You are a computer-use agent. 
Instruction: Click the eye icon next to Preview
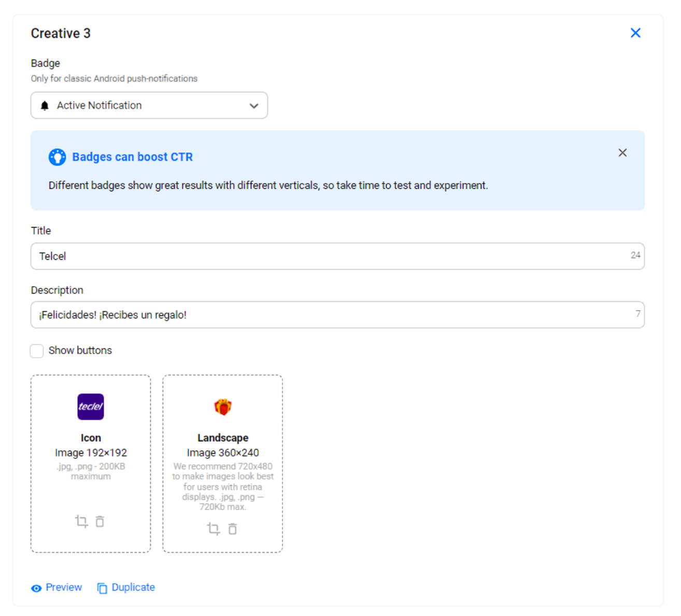point(36,589)
